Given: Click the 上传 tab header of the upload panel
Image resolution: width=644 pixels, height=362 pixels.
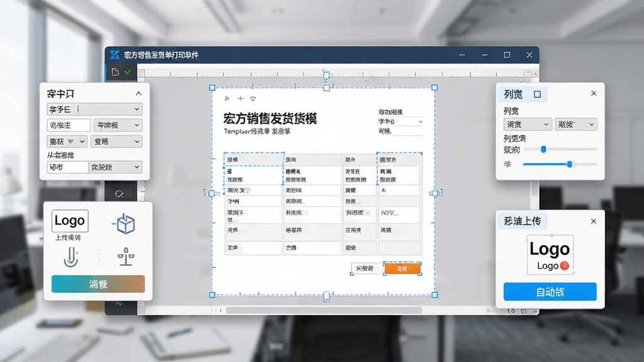Looking at the screenshot, I should [x=522, y=221].
